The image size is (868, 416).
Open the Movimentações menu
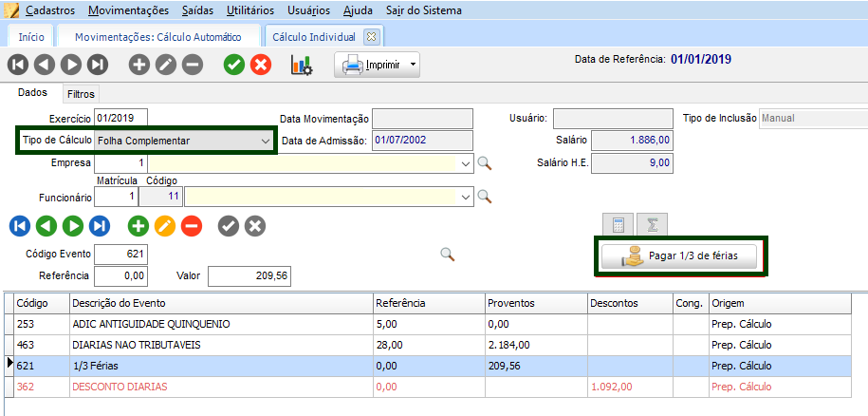coord(128,9)
